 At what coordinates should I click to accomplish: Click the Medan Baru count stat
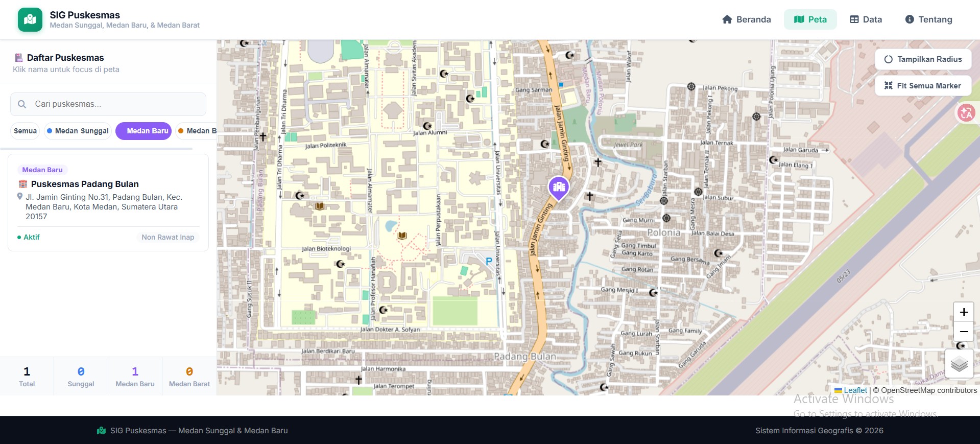[135, 377]
